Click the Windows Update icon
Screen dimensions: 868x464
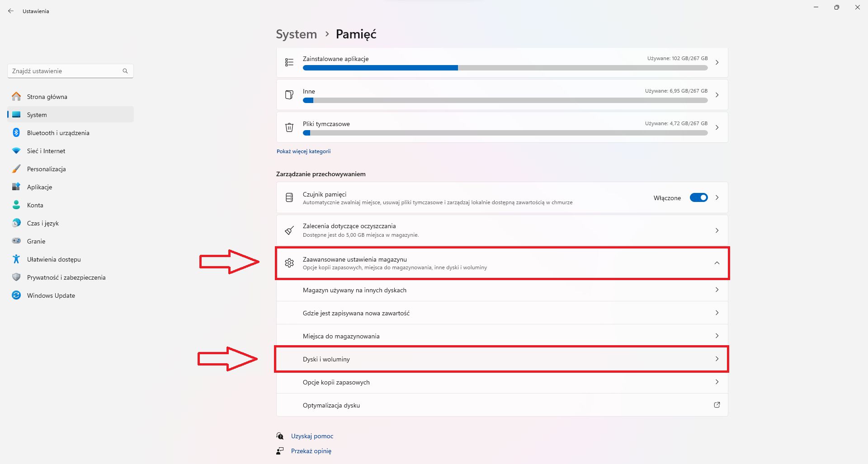tap(16, 295)
